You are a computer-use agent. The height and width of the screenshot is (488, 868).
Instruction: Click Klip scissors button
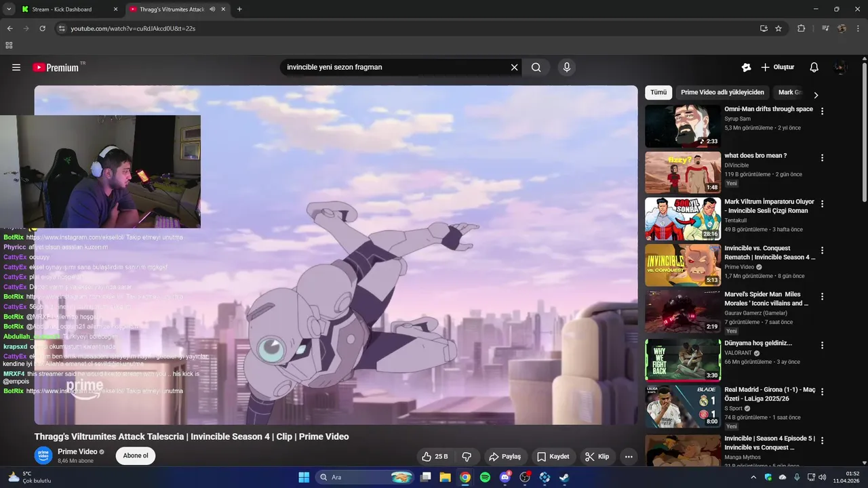pos(597,457)
